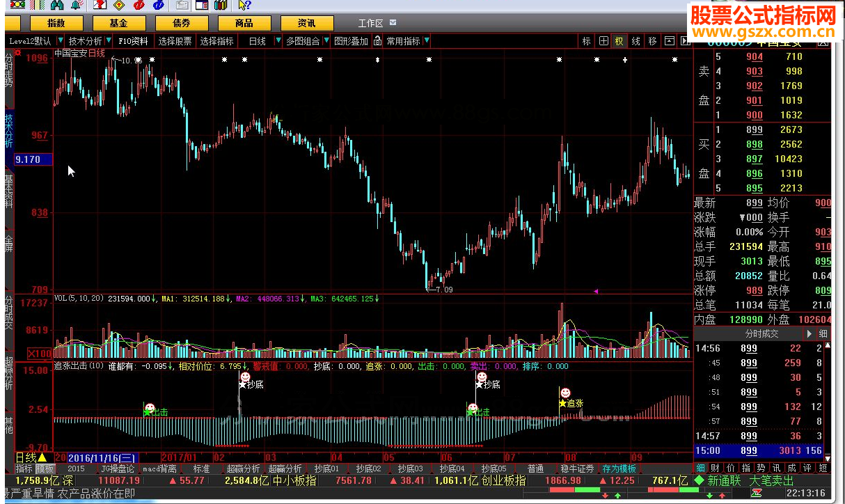Toggle the 权 adjustment button

619,41
